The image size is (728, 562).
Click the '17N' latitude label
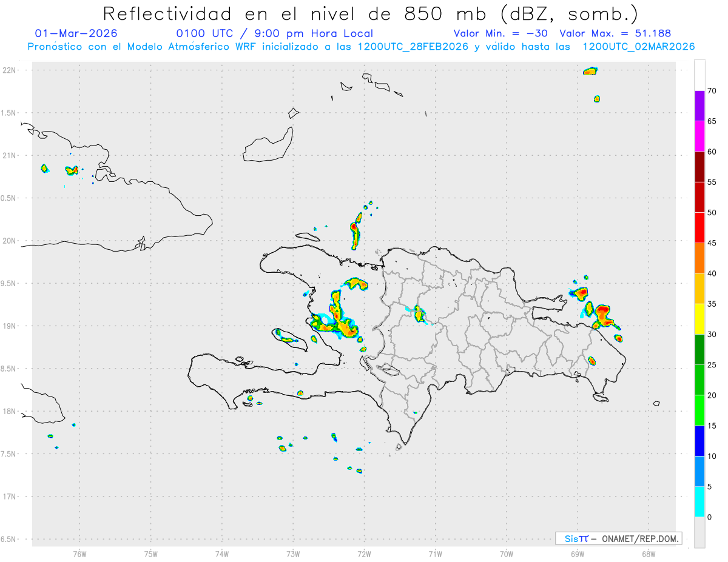point(10,497)
